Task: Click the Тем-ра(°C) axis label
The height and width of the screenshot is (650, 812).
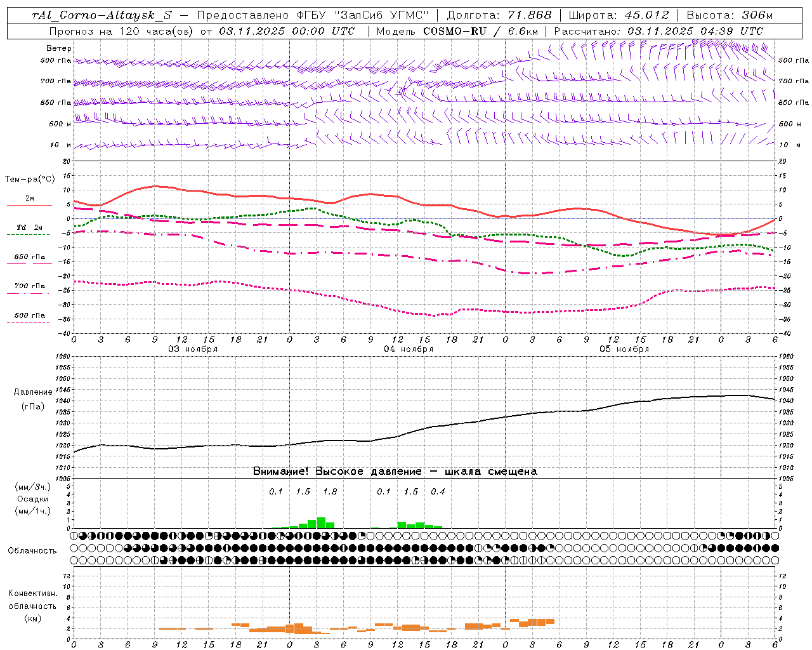Action: (x=30, y=180)
